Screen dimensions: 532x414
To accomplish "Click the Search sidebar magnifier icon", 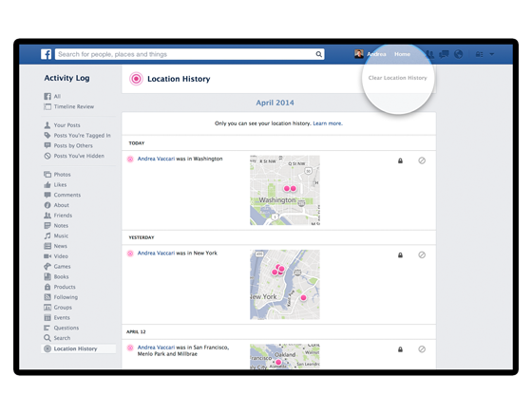I will click(x=47, y=338).
